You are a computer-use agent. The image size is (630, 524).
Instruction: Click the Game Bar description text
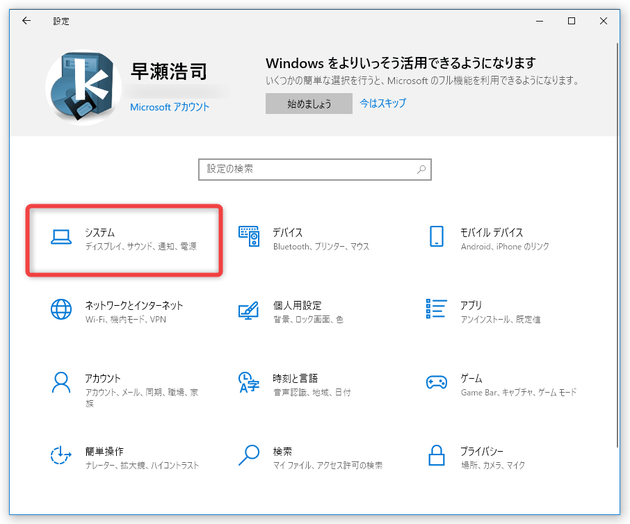click(x=518, y=392)
